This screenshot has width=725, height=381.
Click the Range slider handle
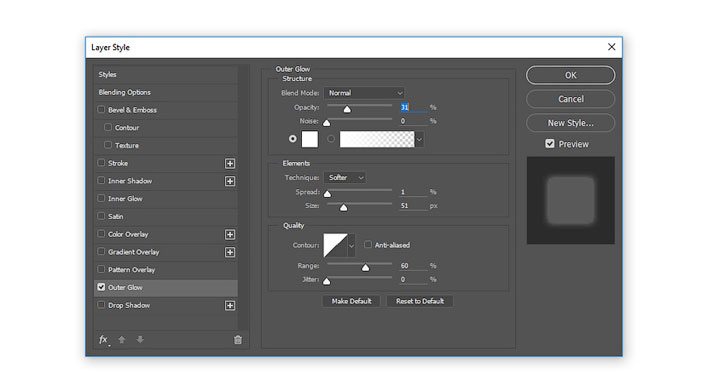point(366,268)
